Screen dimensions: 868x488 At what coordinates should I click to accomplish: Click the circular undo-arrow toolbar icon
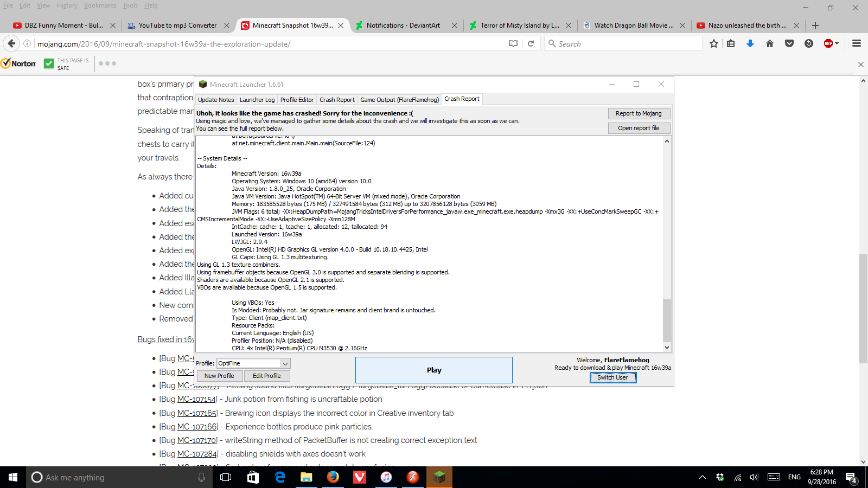809,43
